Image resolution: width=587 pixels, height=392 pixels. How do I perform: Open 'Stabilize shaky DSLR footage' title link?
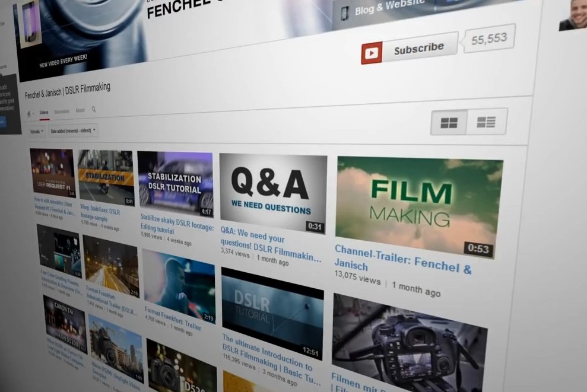point(177,224)
